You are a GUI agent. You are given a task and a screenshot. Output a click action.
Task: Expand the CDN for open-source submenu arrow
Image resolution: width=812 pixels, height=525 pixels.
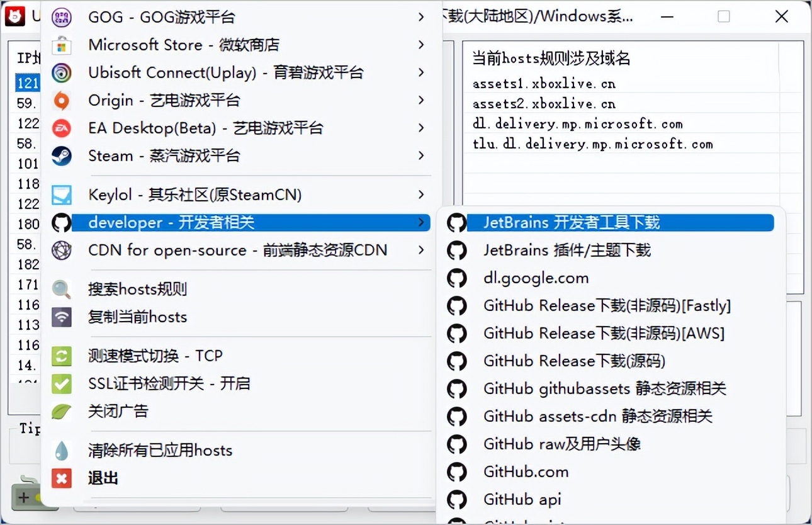421,251
